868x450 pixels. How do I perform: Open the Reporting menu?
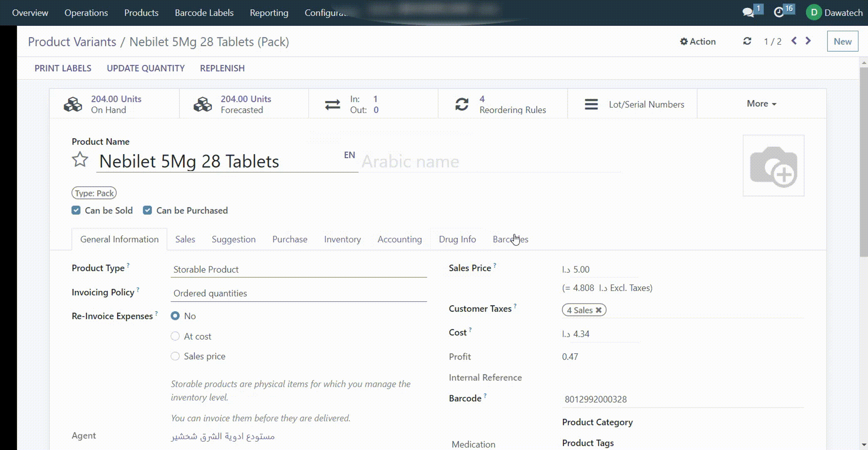(269, 12)
